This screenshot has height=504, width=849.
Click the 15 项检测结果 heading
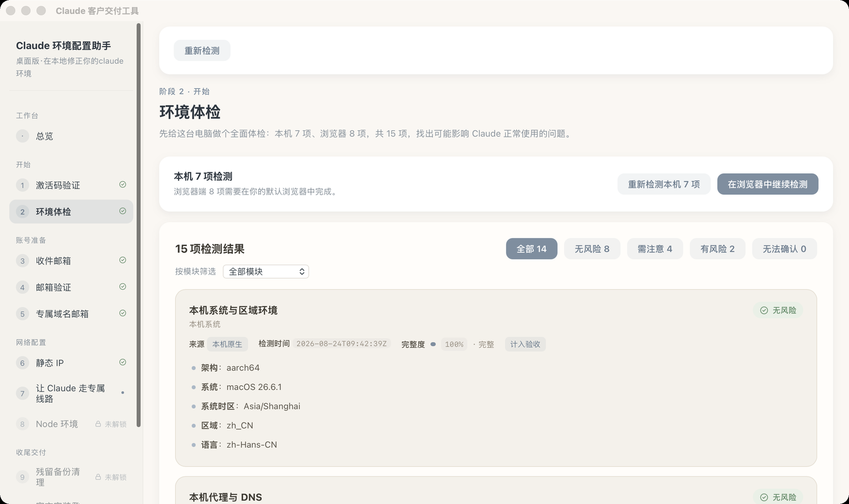point(210,249)
